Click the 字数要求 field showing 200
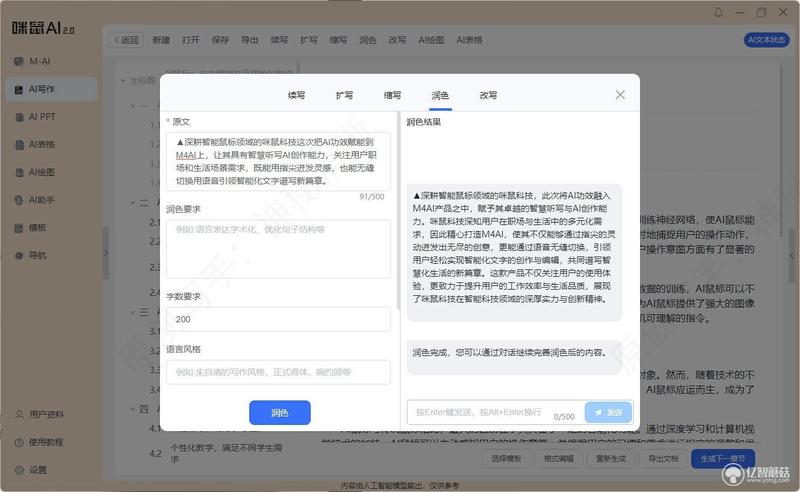Viewport: 800px width, 492px height. [x=278, y=319]
